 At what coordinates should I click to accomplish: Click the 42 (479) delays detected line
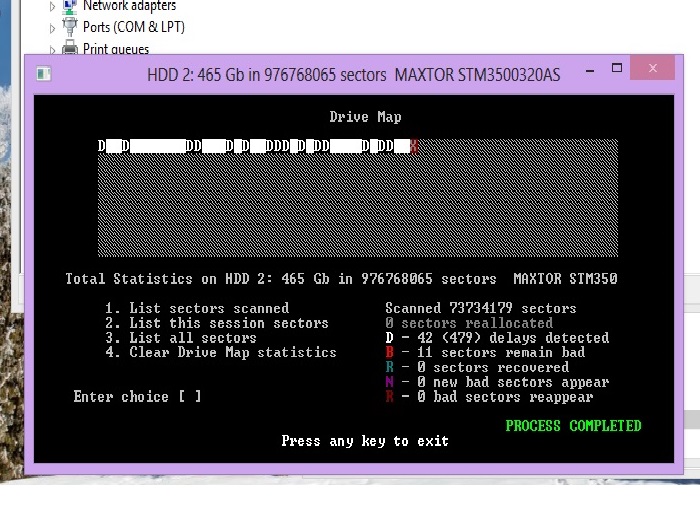tap(497, 338)
